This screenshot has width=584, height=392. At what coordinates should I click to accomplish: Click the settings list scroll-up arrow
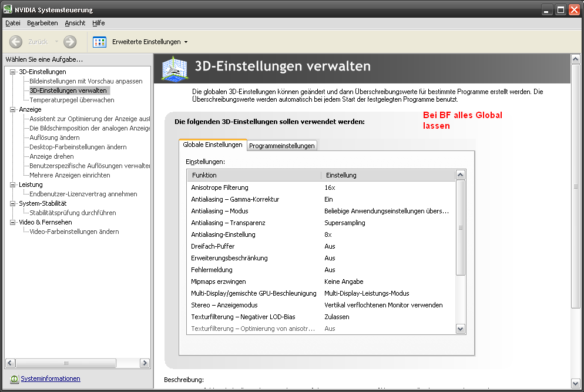461,175
